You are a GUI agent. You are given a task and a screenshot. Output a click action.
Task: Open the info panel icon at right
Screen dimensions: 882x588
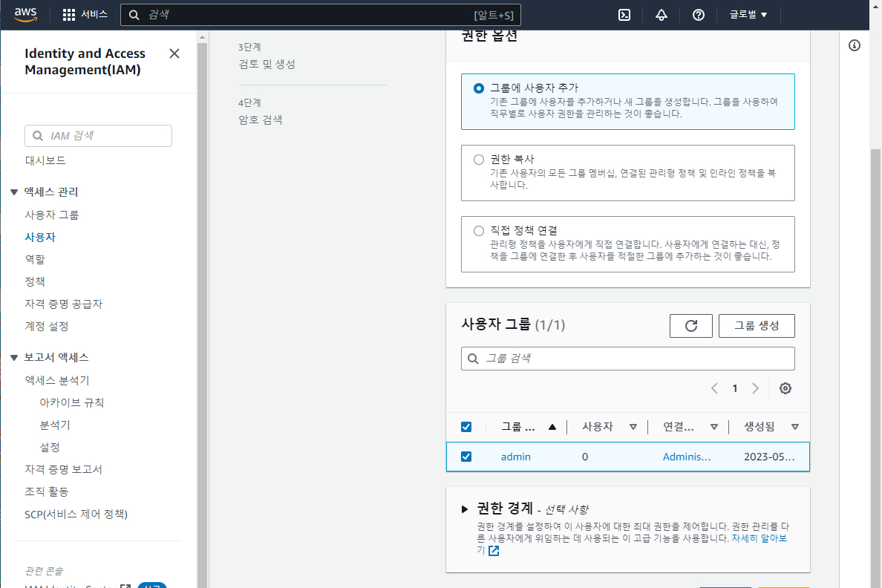(854, 45)
